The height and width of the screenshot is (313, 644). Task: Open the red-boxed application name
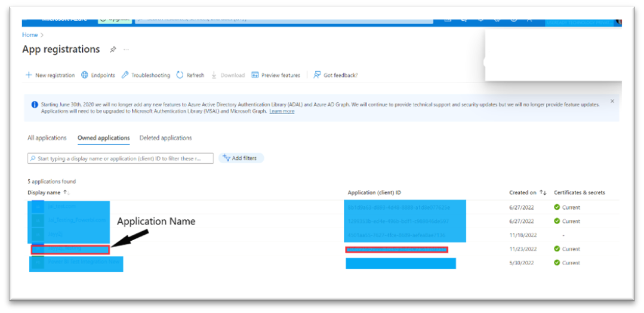click(x=70, y=249)
